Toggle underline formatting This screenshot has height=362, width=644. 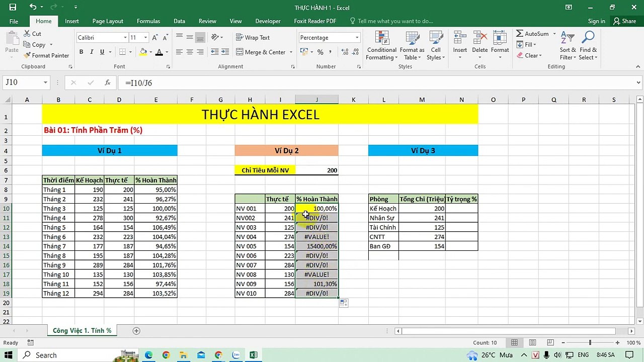coord(102,52)
